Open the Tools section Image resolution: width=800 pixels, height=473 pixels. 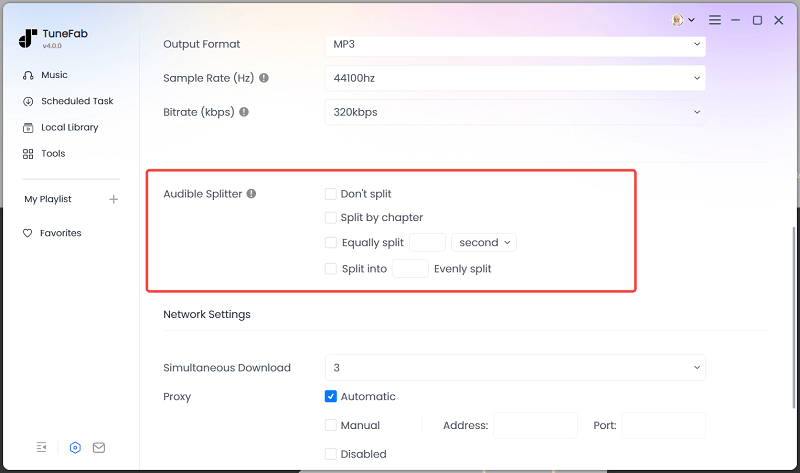[x=53, y=153]
